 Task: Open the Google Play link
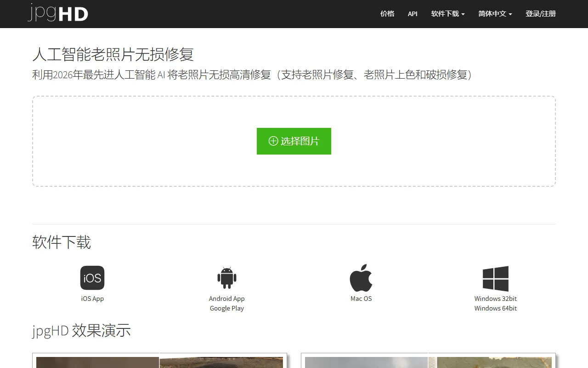tap(227, 308)
